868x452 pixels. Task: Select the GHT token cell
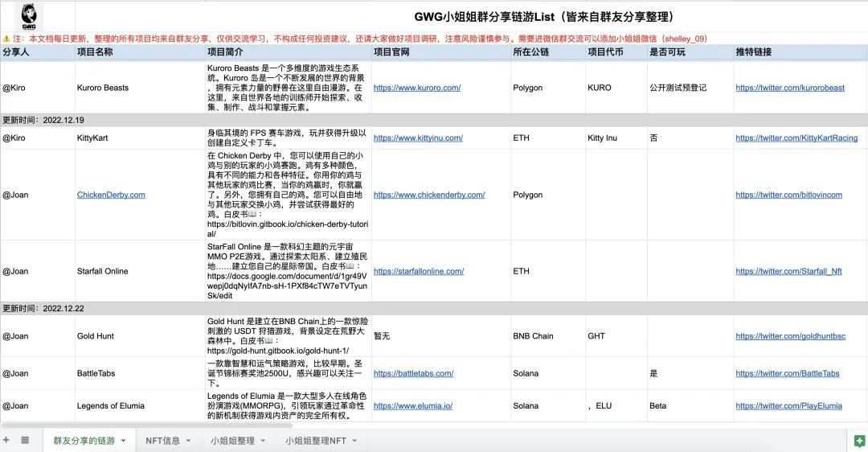tap(616, 336)
